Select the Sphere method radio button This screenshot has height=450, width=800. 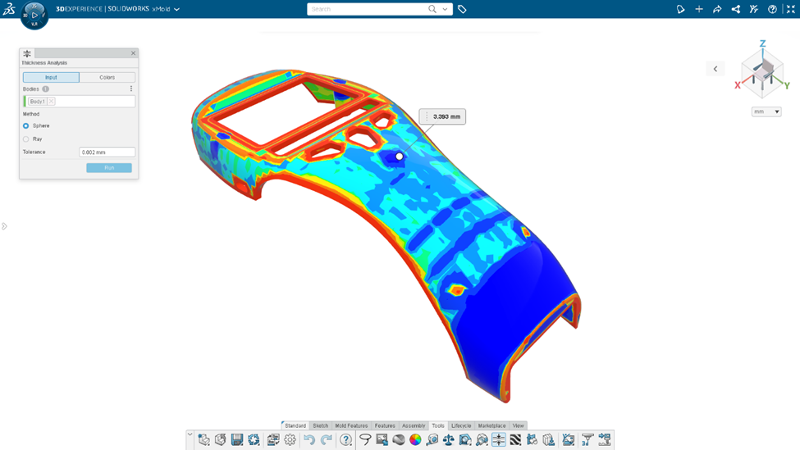[x=26, y=126]
